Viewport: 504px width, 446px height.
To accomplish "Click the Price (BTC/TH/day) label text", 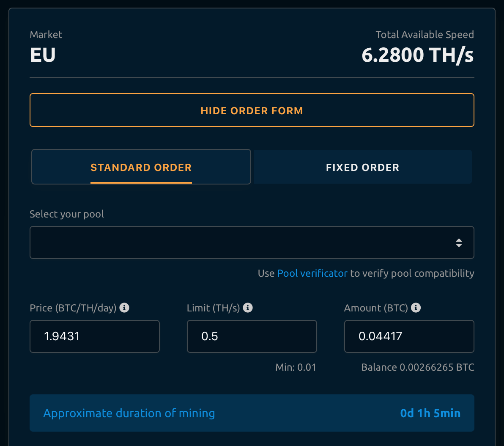I will pyautogui.click(x=73, y=308).
